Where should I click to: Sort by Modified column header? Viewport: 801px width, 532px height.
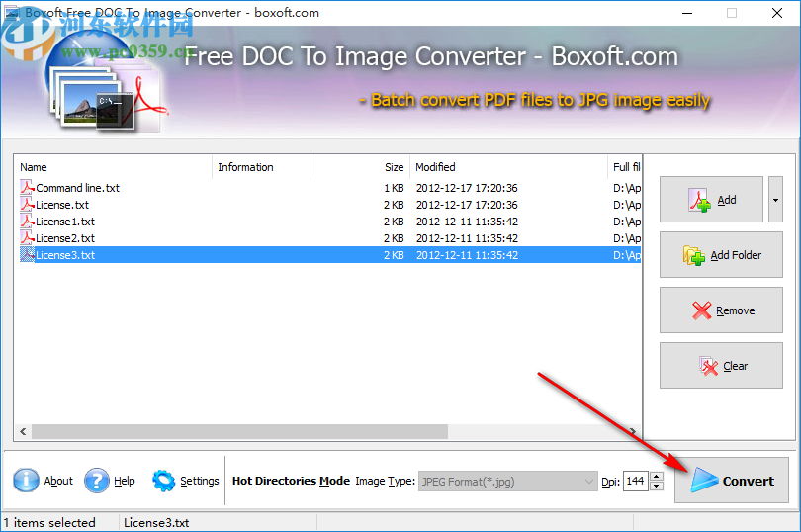pos(508,167)
